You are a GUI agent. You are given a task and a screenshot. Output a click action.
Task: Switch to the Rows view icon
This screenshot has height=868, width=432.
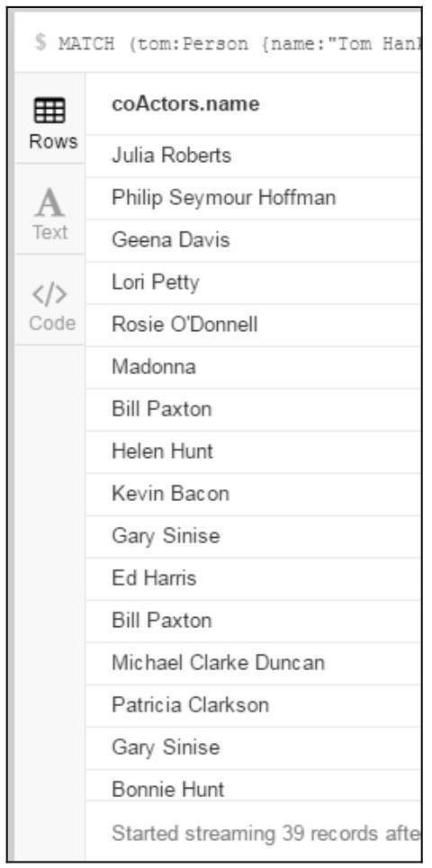click(49, 110)
